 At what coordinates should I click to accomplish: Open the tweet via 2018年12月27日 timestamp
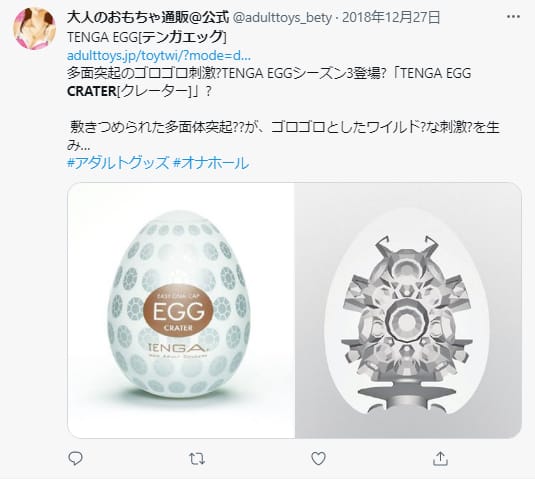click(x=391, y=17)
